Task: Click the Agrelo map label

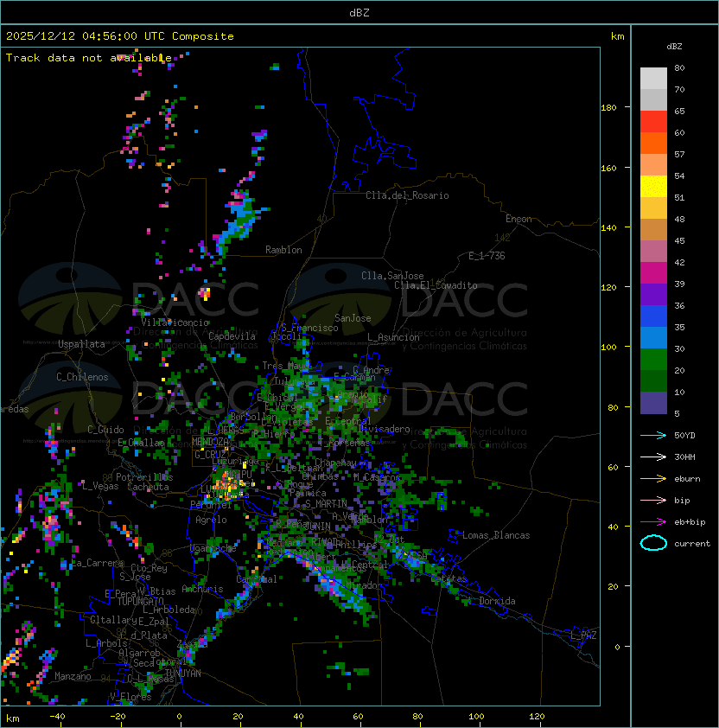Action: pyautogui.click(x=211, y=520)
